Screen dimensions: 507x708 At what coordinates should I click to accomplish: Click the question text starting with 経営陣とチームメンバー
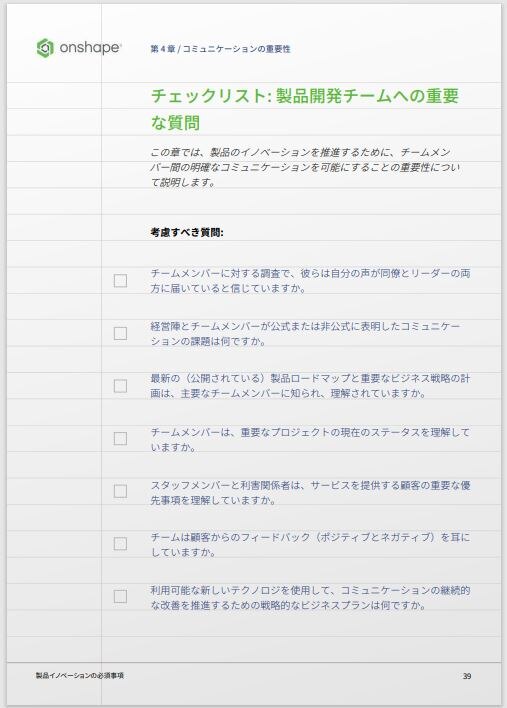pyautogui.click(x=305, y=334)
